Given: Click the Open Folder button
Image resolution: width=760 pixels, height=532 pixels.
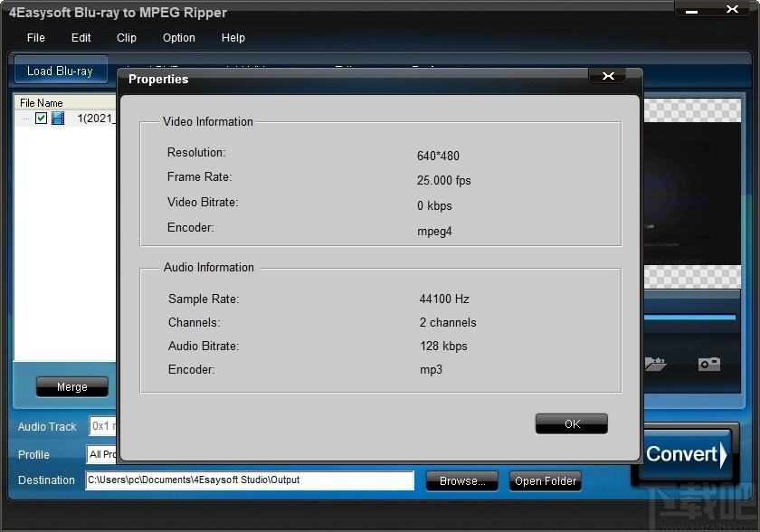Looking at the screenshot, I should (x=546, y=481).
